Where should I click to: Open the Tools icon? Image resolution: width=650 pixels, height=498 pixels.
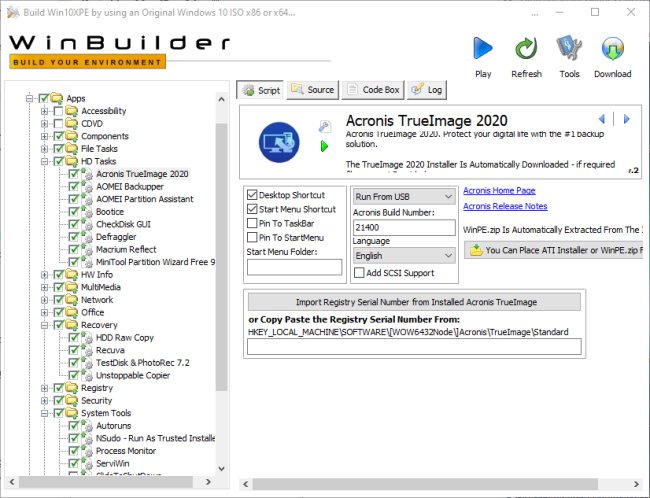pyautogui.click(x=569, y=48)
